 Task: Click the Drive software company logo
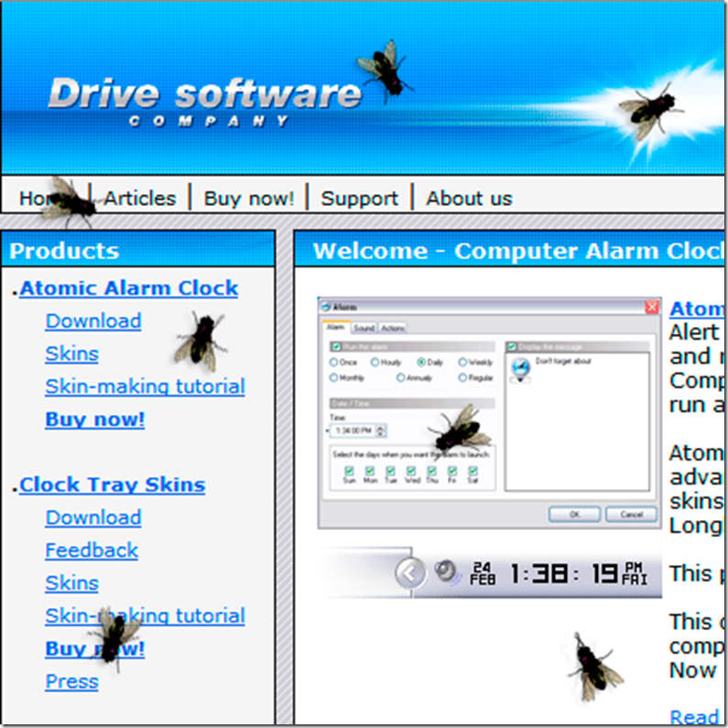point(205,102)
